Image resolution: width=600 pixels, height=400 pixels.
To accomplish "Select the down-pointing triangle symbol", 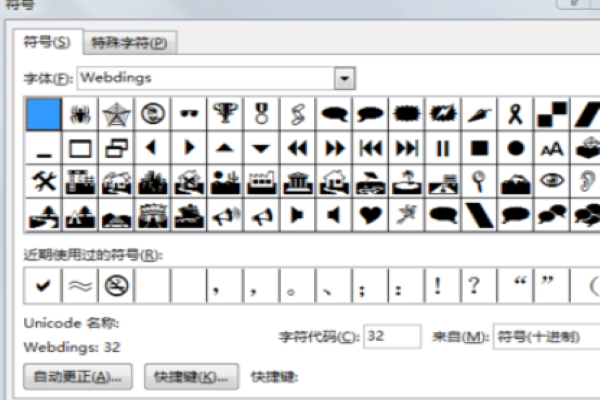I will click(261, 149).
